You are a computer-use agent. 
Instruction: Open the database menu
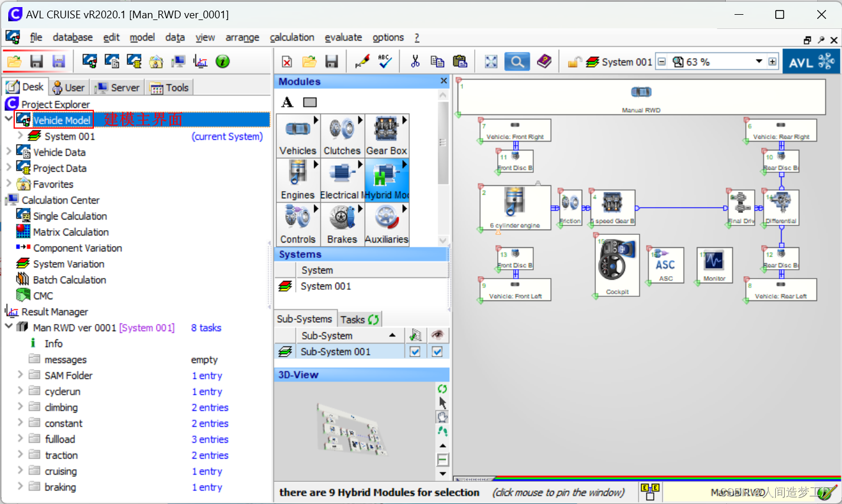tap(73, 37)
